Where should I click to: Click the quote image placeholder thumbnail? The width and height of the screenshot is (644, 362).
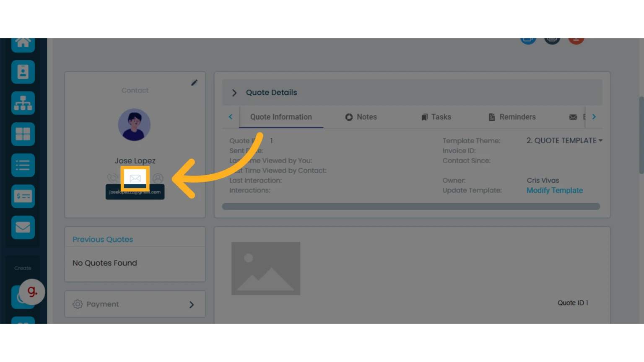[266, 269]
